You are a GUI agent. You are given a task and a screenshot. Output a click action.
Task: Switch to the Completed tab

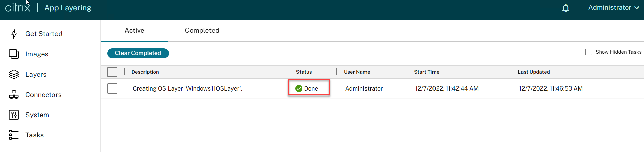(x=202, y=30)
